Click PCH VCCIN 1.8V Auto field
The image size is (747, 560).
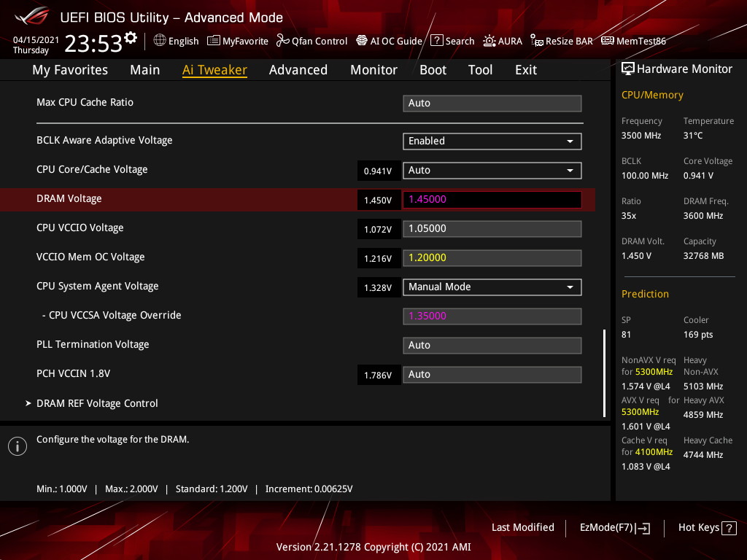[492, 374]
